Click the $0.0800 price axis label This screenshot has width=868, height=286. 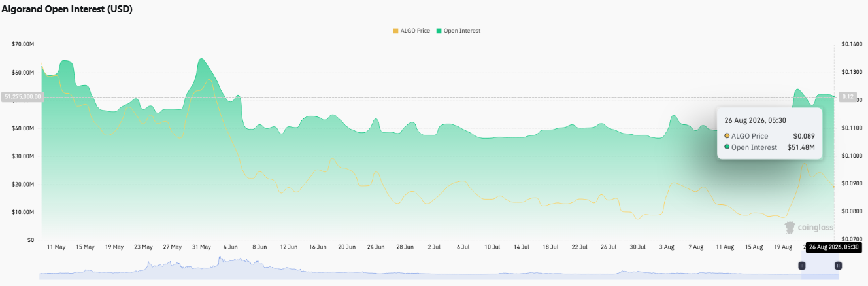click(852, 212)
